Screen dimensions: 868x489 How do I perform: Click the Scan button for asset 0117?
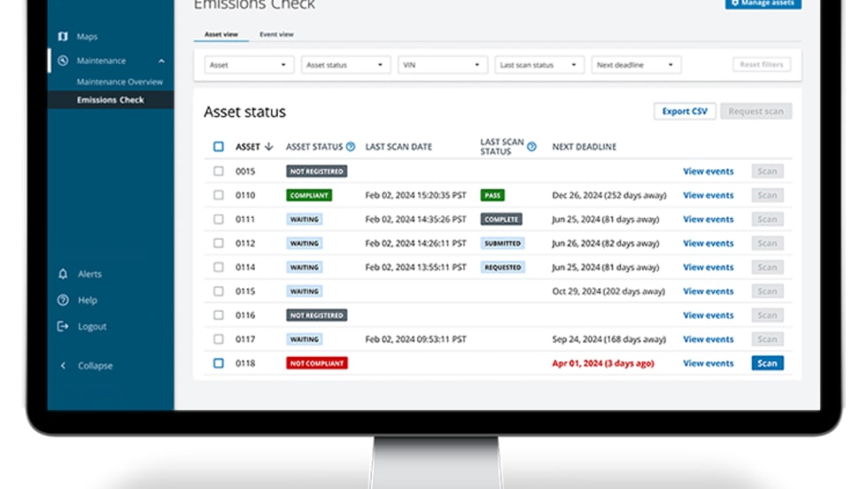tap(767, 339)
